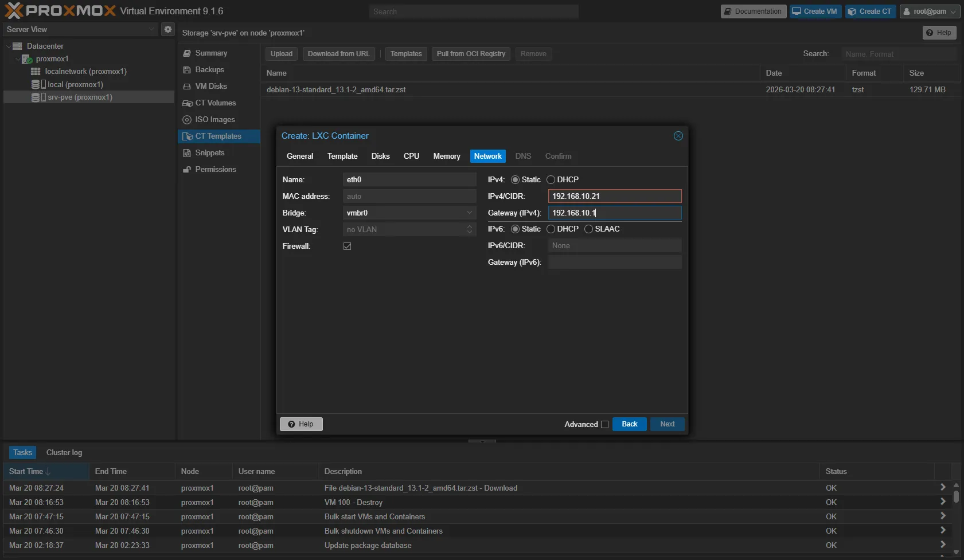Open the VM Disks section
The height and width of the screenshot is (560, 964).
[x=210, y=87]
